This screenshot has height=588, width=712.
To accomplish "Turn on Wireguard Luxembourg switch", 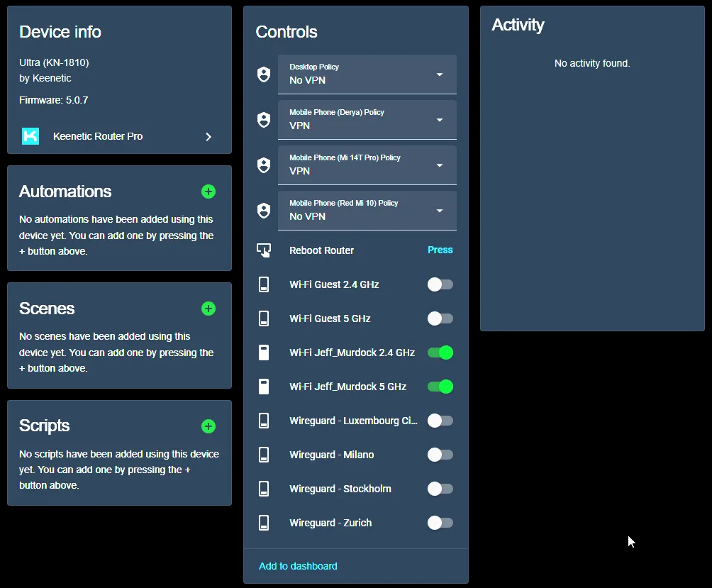I will pyautogui.click(x=440, y=421).
